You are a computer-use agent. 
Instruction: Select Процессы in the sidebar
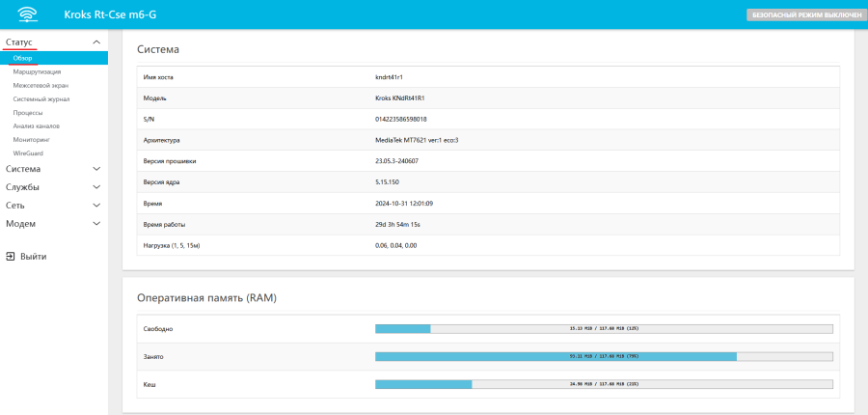click(28, 112)
